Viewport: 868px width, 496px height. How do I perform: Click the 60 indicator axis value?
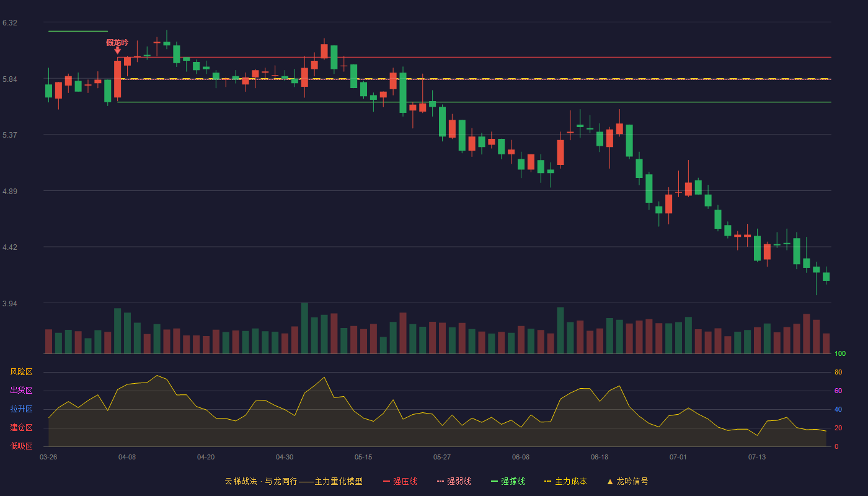pos(838,391)
